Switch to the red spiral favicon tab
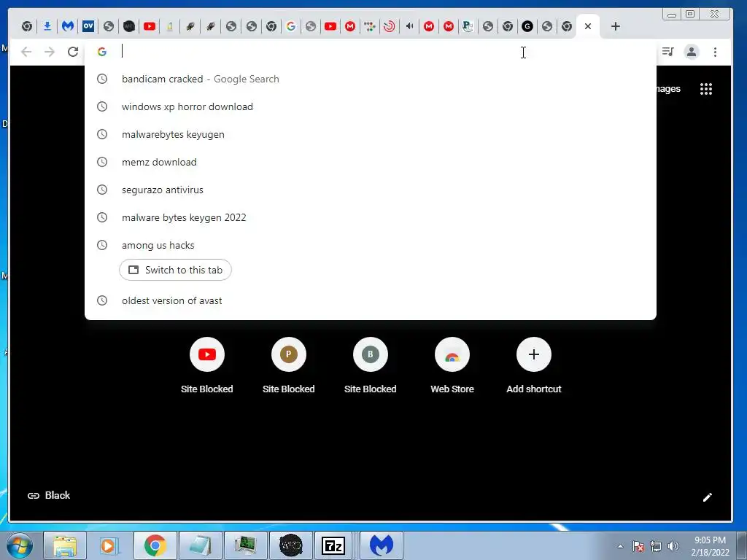The width and height of the screenshot is (747, 560). coord(390,26)
